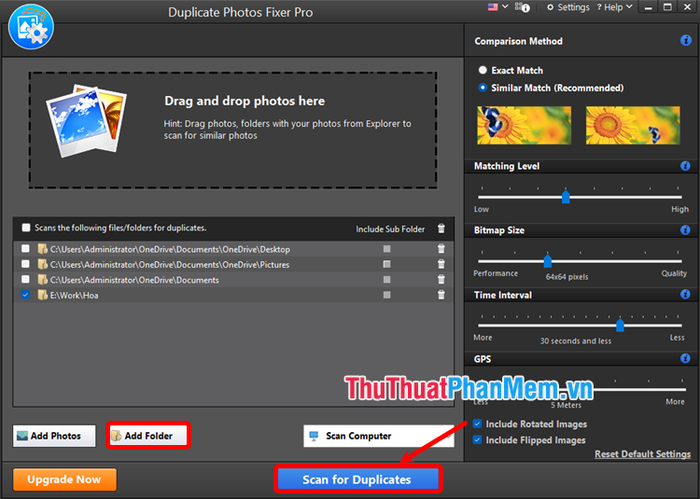Toggle sub folder box for OneDrive\Documents row
Screen dimensions: 700x499
(x=387, y=279)
